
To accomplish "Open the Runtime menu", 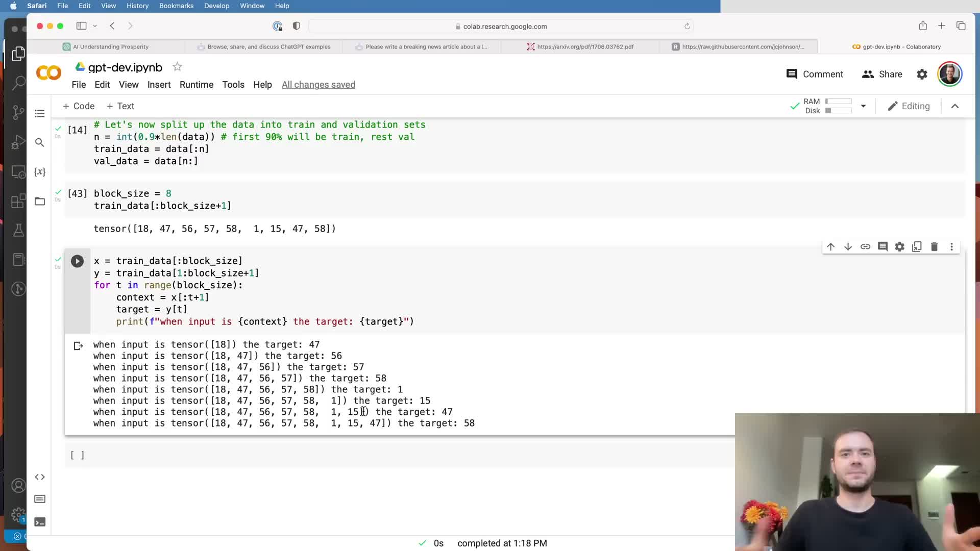I will point(196,85).
